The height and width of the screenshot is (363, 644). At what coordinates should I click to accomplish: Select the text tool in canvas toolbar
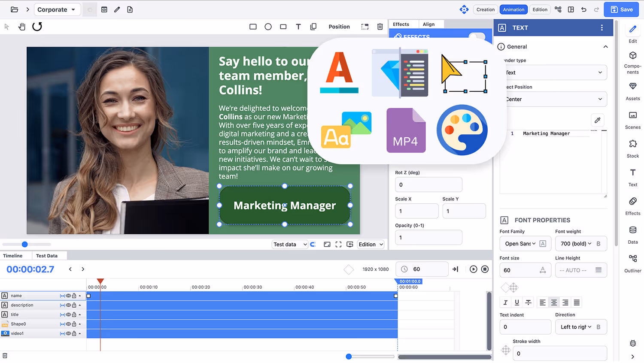(x=298, y=27)
